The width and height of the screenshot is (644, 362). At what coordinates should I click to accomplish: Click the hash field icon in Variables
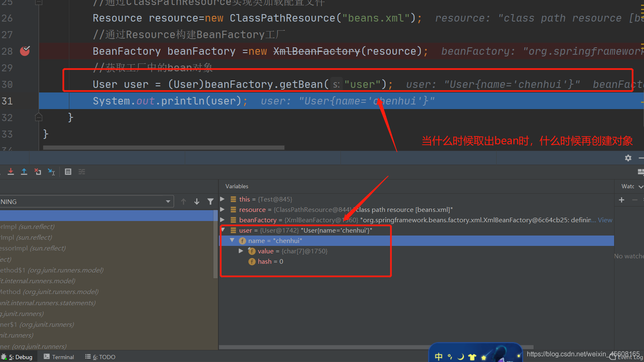252,262
